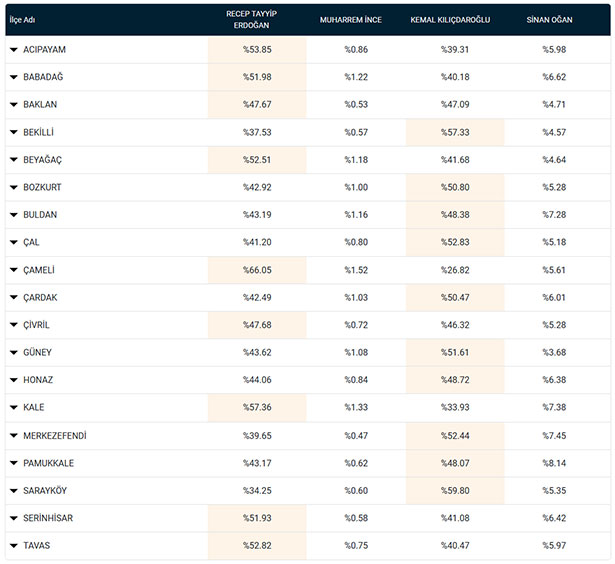Image resolution: width=615 pixels, height=564 pixels.
Task: Click the %57.33 cell for BEKİLLİ
Action: click(x=455, y=132)
